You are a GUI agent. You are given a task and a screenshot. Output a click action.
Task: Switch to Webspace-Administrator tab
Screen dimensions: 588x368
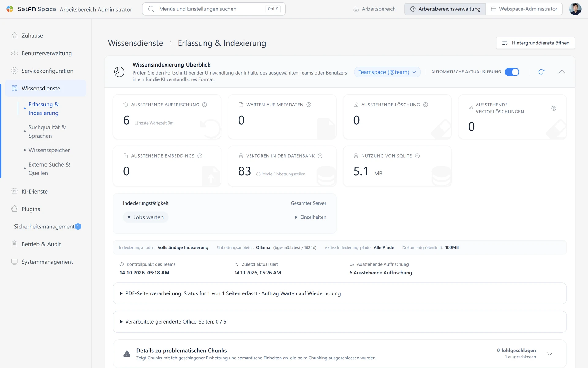point(524,9)
